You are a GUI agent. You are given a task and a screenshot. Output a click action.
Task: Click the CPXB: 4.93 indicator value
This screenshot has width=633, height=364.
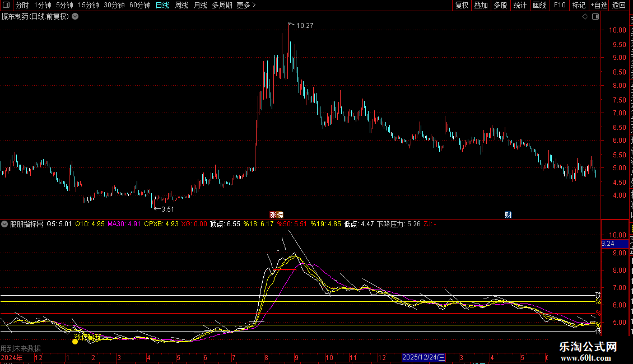pyautogui.click(x=161, y=224)
